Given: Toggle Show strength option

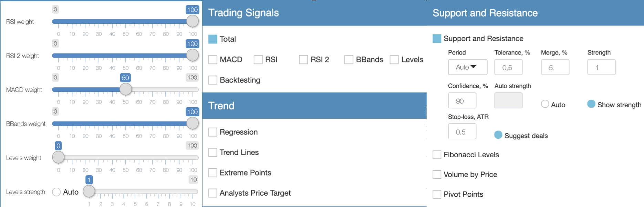Looking at the screenshot, I should [591, 104].
